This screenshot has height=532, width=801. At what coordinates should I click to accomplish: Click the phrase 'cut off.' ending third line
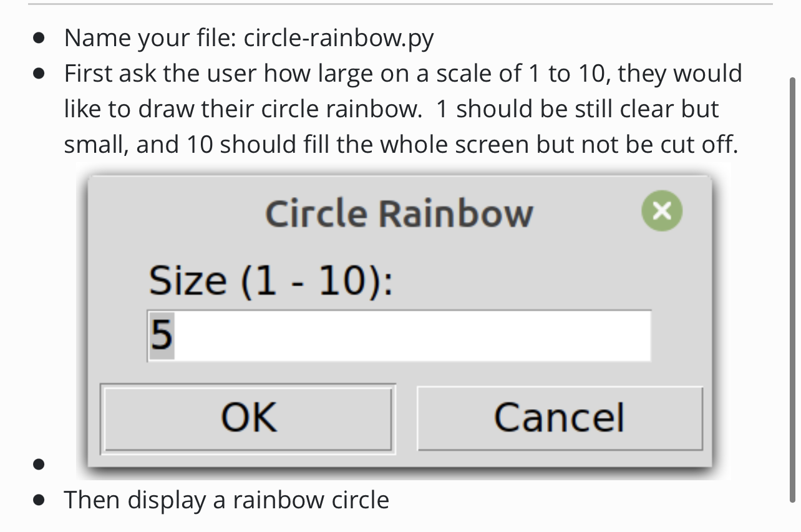tap(699, 145)
